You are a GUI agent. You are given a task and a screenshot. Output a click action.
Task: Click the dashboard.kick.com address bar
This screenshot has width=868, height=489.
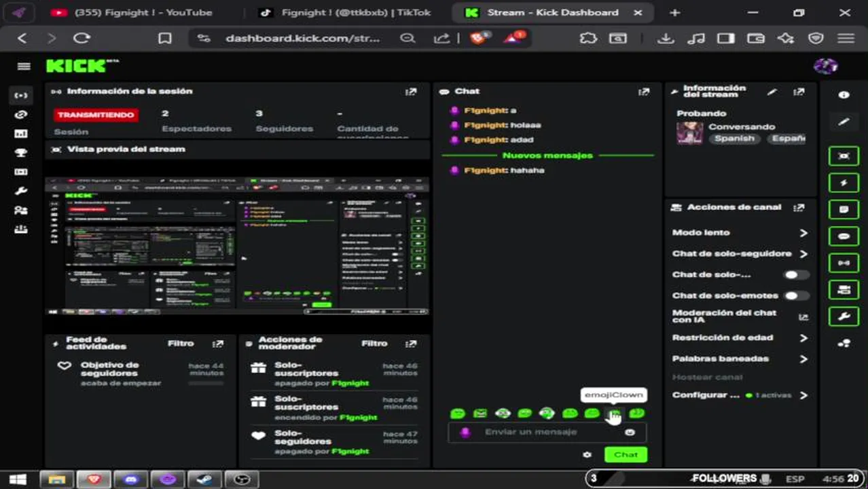[302, 39]
